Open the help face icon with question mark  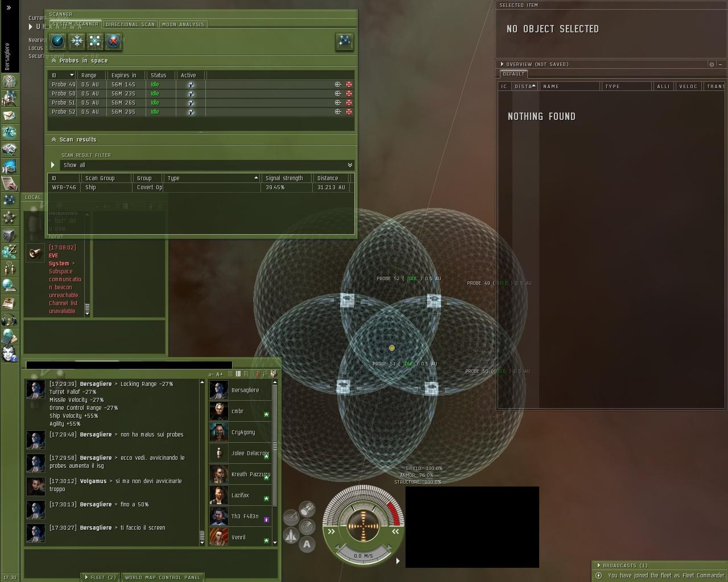[x=10, y=354]
